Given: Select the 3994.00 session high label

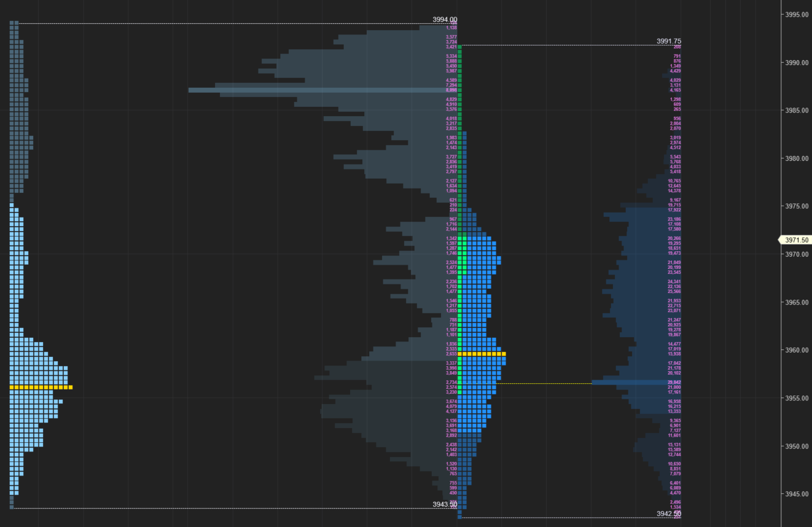Looking at the screenshot, I should pyautogui.click(x=445, y=20).
